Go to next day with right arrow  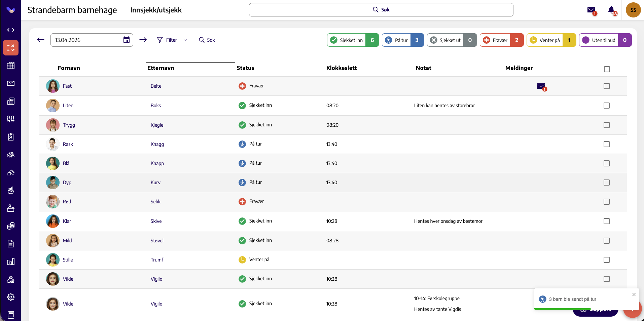click(143, 40)
